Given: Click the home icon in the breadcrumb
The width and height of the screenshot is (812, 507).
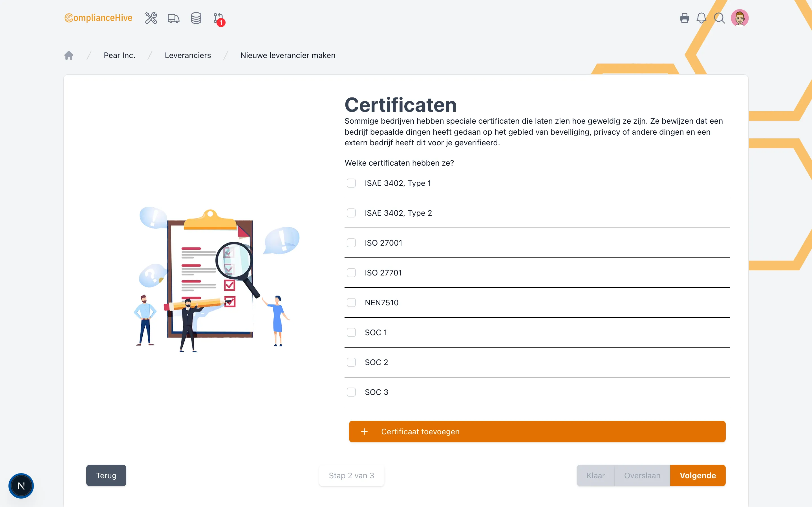Looking at the screenshot, I should [x=69, y=55].
